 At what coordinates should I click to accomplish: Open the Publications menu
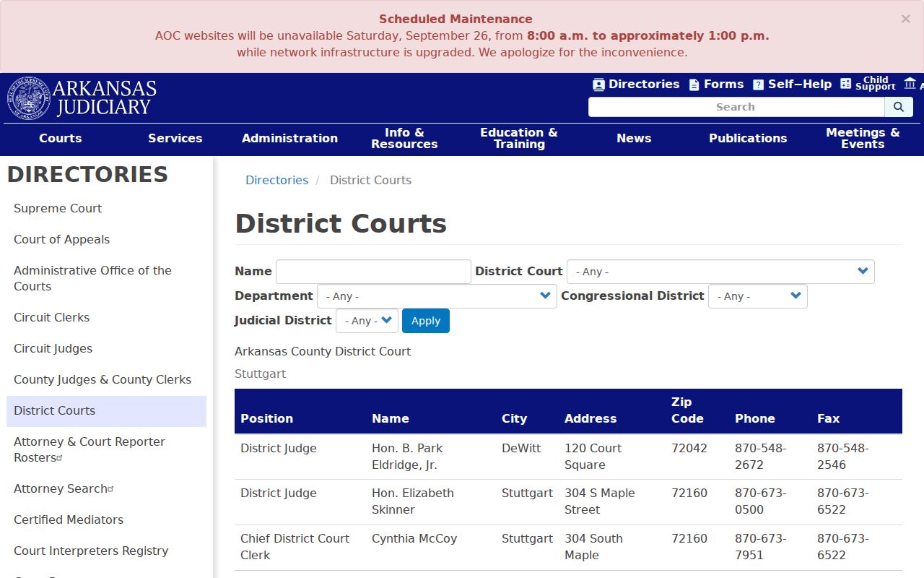[x=748, y=139]
